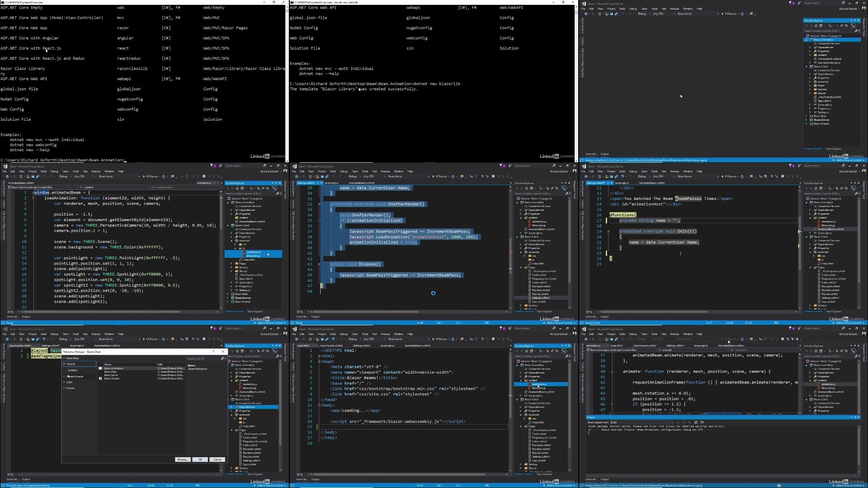This screenshot has width=868, height=488.
Task: Collapse the Projects node in Reference Manager
Action: pyautogui.click(x=64, y=364)
